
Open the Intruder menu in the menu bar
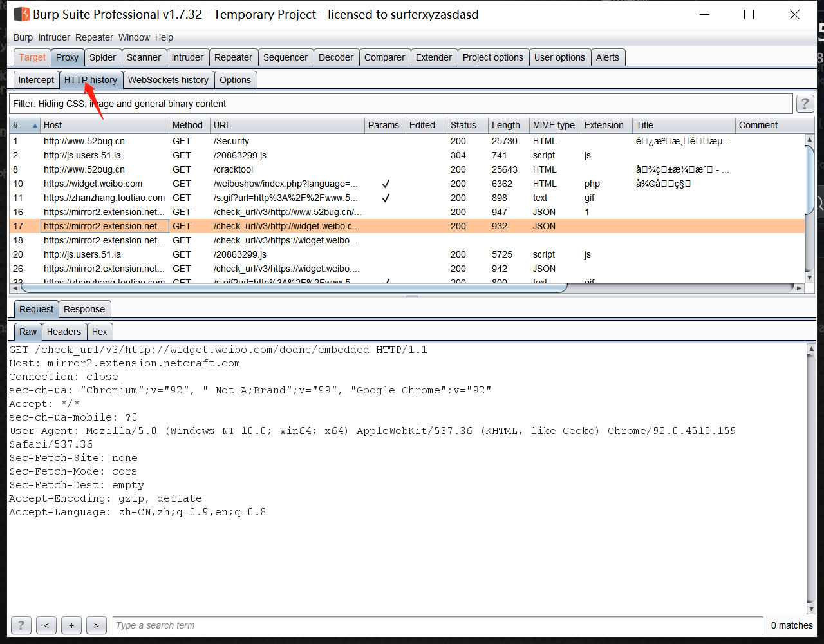(54, 37)
